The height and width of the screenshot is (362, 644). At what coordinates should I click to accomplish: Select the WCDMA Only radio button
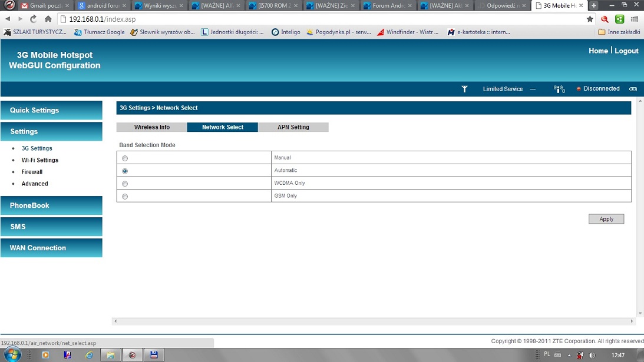[x=125, y=184]
